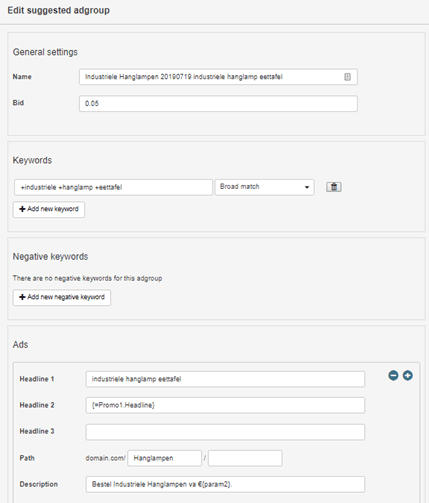429x503 pixels.
Task: Click the Keywords section heading
Action: tap(32, 160)
